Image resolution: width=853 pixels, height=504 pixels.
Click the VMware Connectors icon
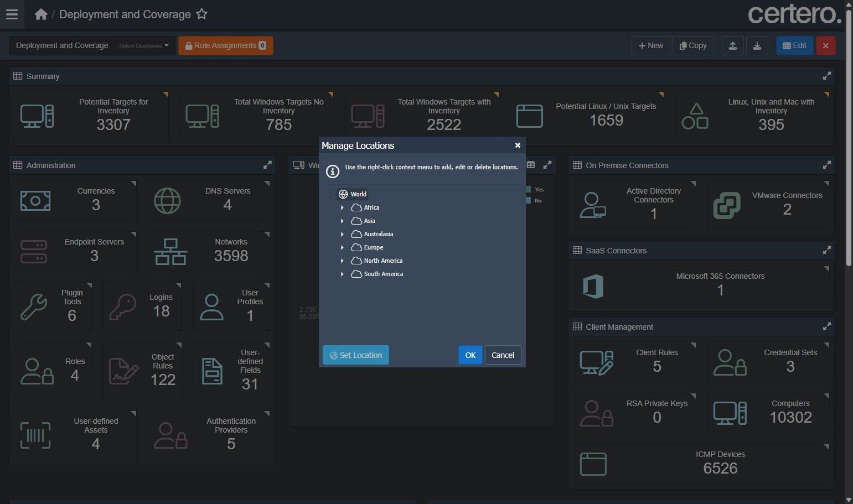coord(727,205)
